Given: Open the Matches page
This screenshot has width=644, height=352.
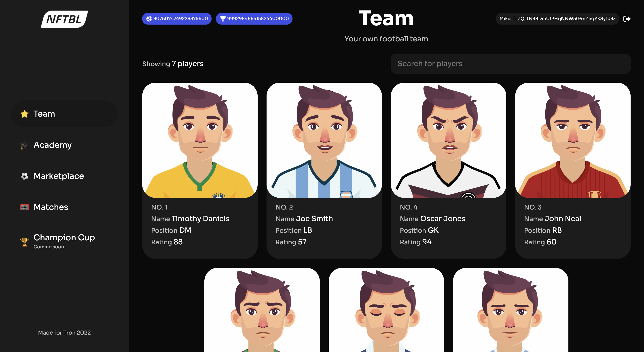Looking at the screenshot, I should click(x=51, y=207).
